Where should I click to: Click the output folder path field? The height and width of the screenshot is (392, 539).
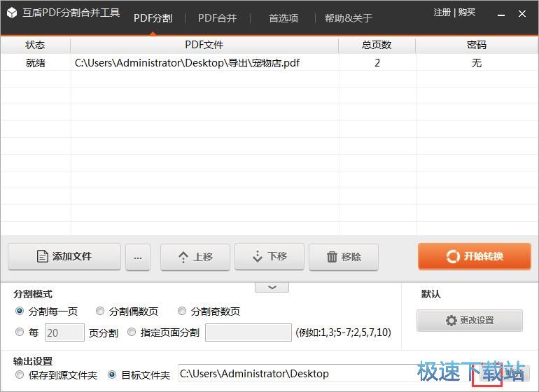coord(327,373)
